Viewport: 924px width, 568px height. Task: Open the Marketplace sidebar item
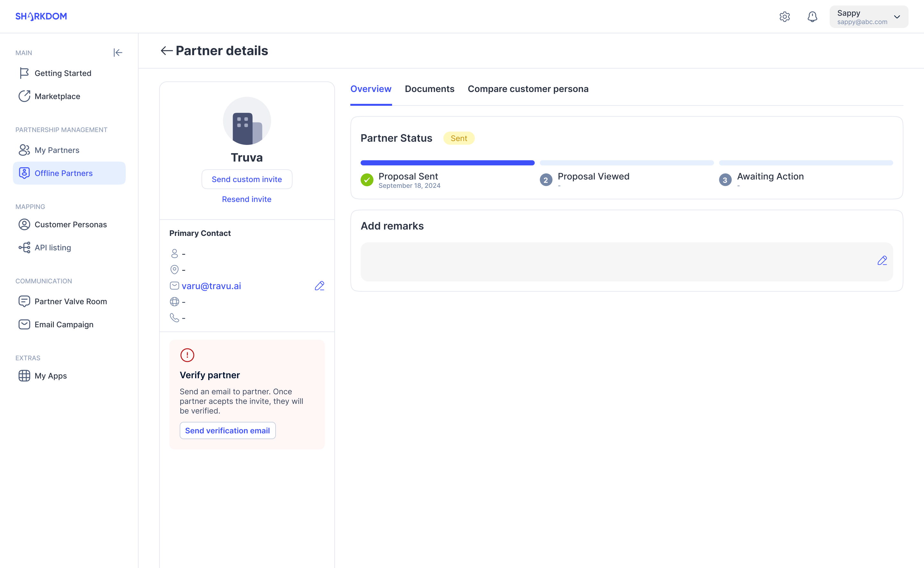(57, 96)
